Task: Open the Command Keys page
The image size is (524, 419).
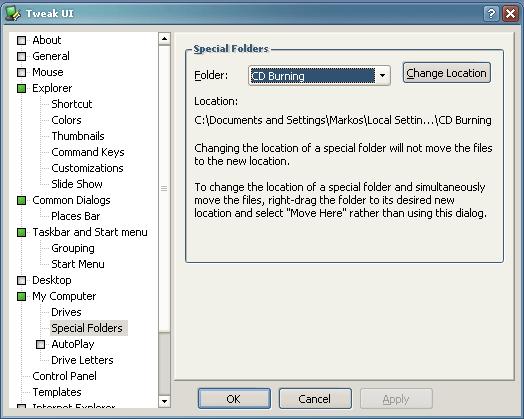Action: pos(88,152)
